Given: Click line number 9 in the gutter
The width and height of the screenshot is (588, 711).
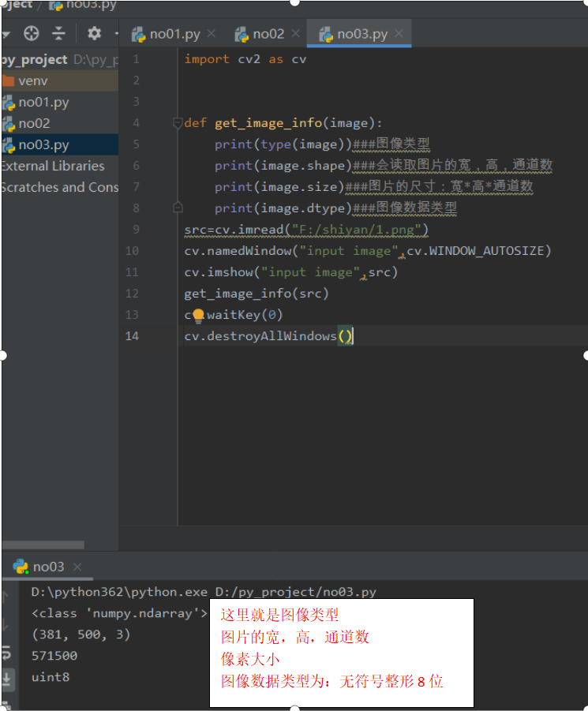Looking at the screenshot, I should (x=136, y=230).
